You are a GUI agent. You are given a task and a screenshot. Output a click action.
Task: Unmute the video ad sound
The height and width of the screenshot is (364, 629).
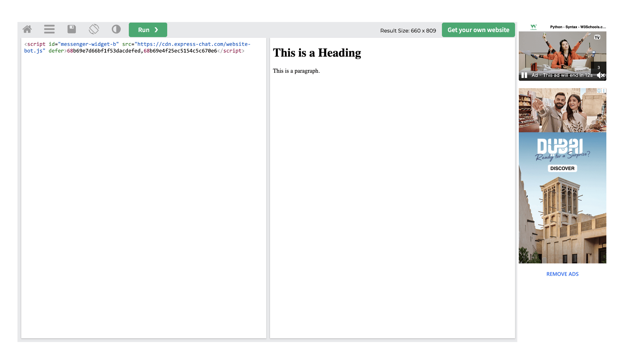click(x=601, y=75)
